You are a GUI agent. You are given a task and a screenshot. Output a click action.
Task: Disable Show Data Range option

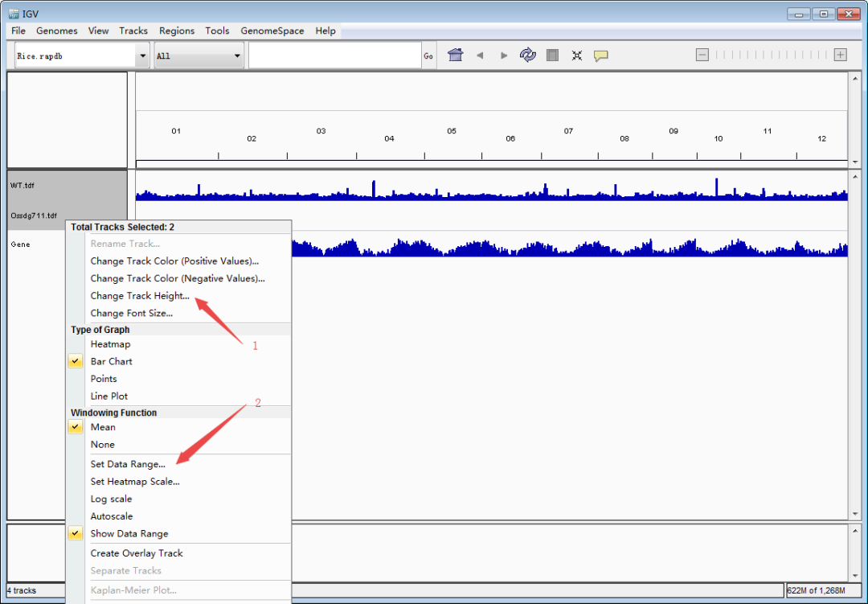click(x=129, y=533)
